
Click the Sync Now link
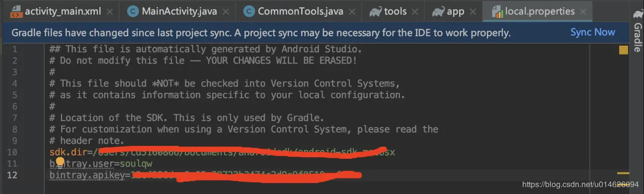tap(593, 32)
